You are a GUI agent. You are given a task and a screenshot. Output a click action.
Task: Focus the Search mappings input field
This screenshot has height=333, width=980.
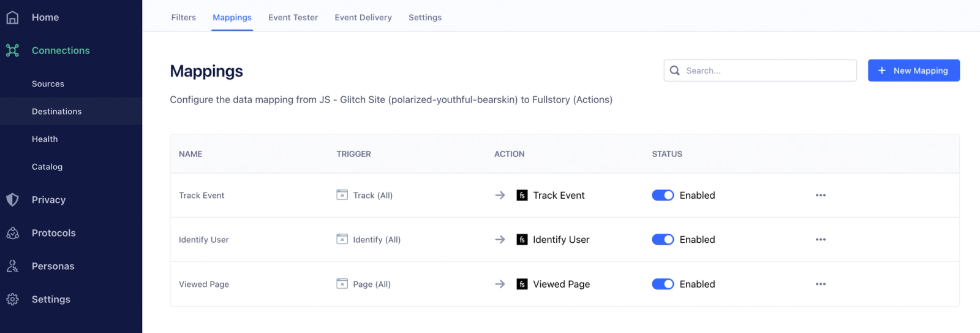click(760, 71)
